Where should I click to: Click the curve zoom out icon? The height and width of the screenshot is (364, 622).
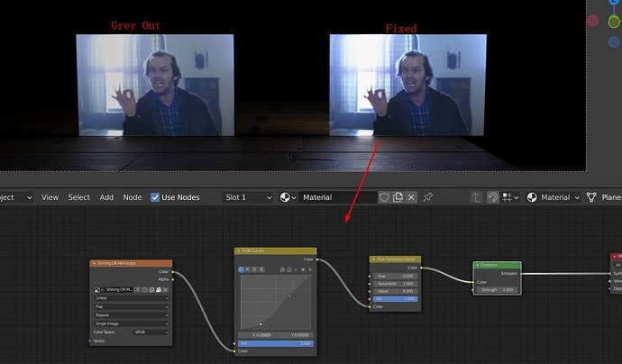[289, 269]
